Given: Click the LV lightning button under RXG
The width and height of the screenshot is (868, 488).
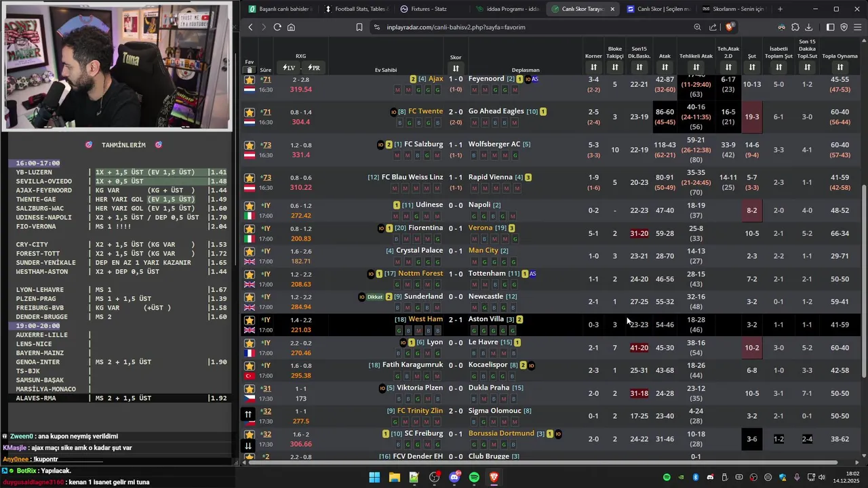Looking at the screenshot, I should (x=289, y=68).
